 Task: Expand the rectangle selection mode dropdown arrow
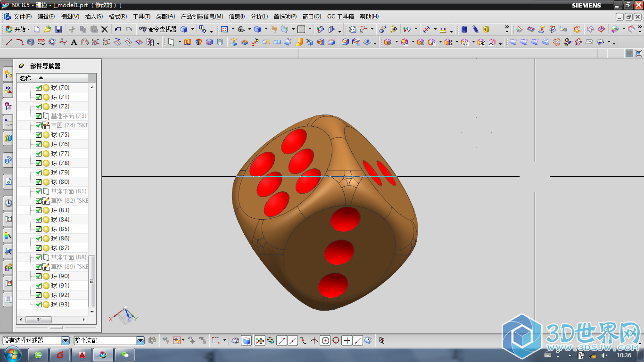[224, 340]
